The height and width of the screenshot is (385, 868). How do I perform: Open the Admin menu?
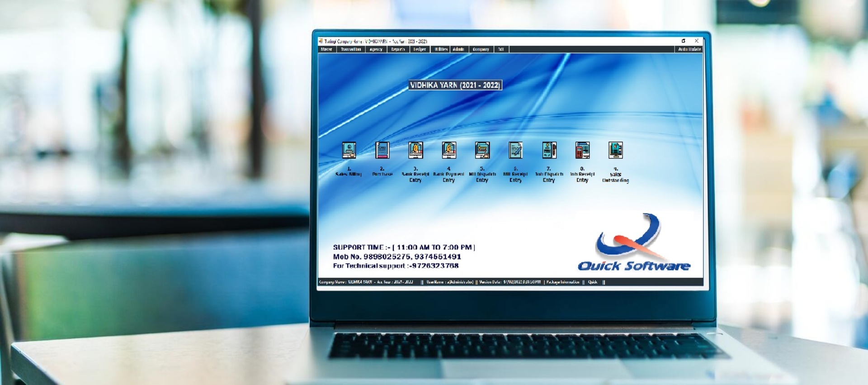click(458, 49)
